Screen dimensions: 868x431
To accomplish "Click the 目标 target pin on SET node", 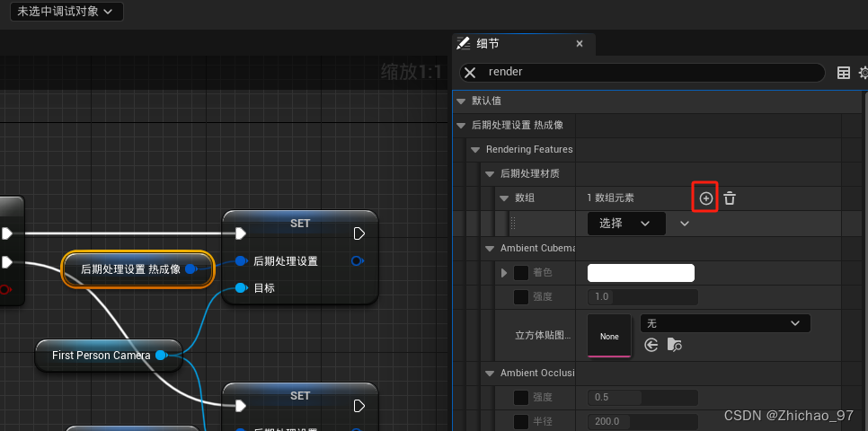I will (x=240, y=287).
